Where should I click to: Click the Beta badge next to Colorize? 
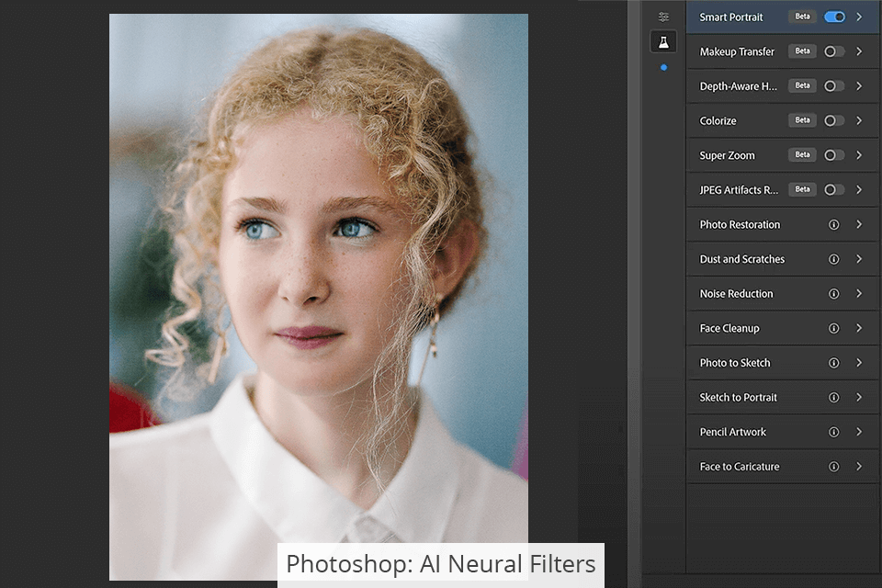802,120
